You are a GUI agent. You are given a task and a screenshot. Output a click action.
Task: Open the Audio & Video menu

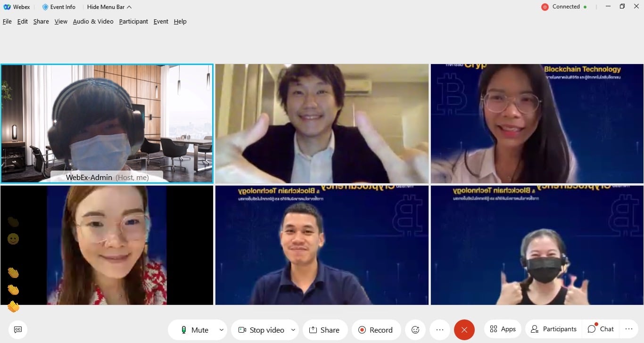93,21
